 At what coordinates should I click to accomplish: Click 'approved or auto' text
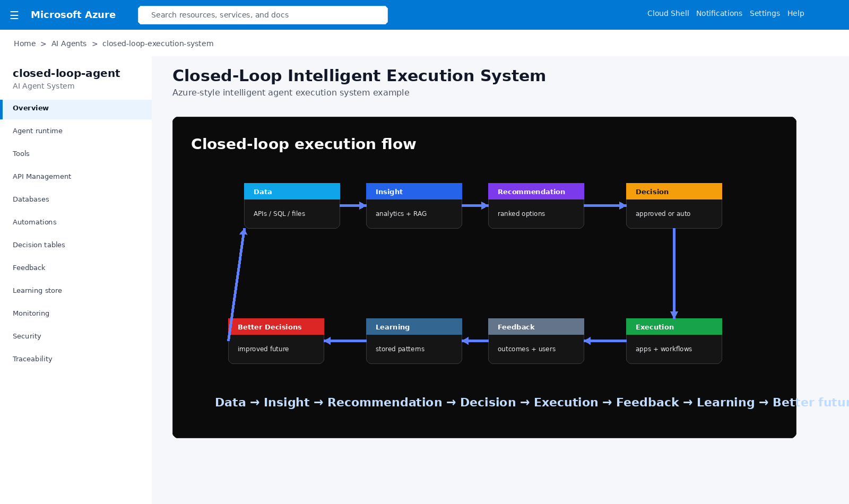tap(663, 214)
